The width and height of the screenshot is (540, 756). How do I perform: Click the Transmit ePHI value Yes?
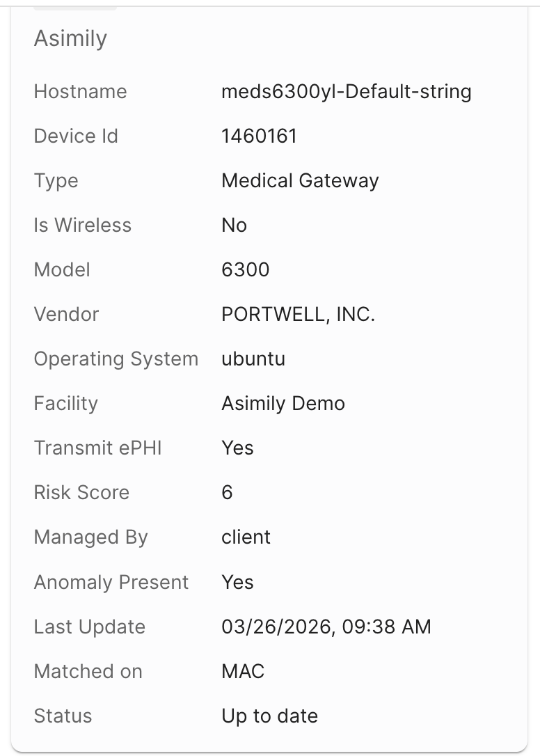pos(237,448)
